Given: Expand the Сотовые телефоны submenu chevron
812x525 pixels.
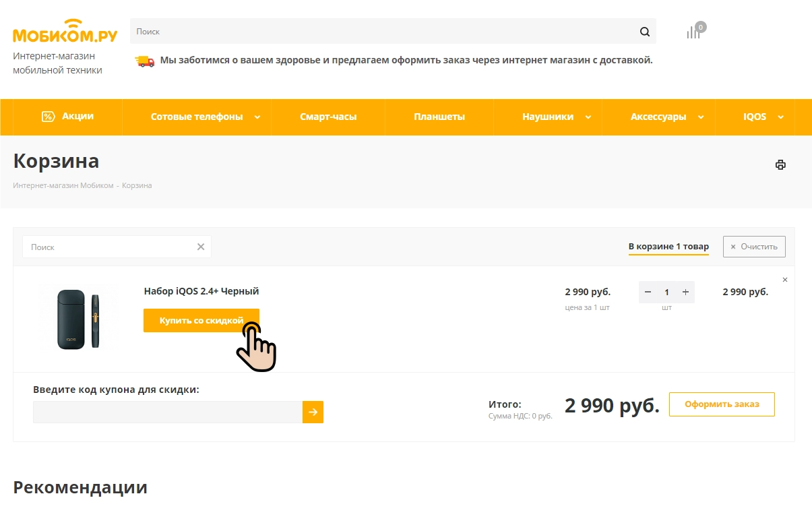Looking at the screenshot, I should point(257,117).
